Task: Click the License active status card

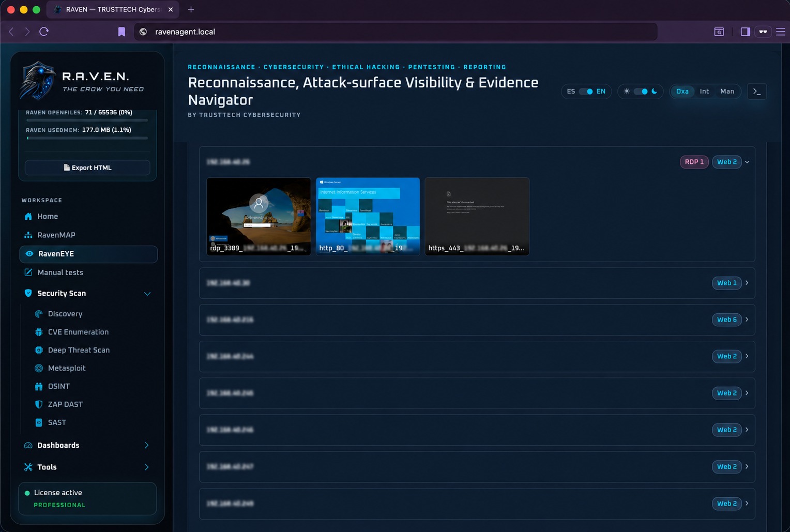Action: tap(87, 498)
